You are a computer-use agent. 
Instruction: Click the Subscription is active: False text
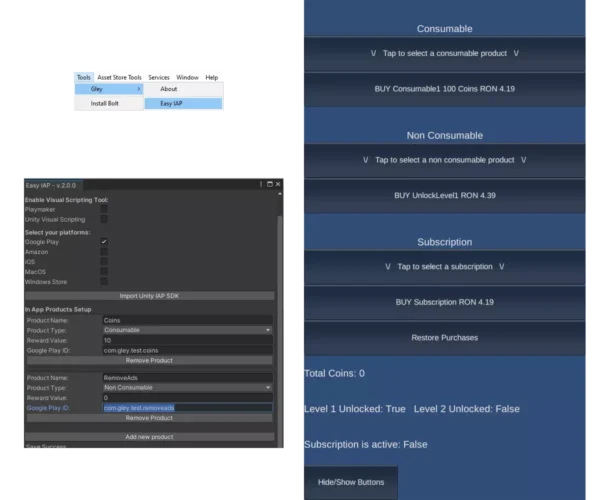(365, 445)
